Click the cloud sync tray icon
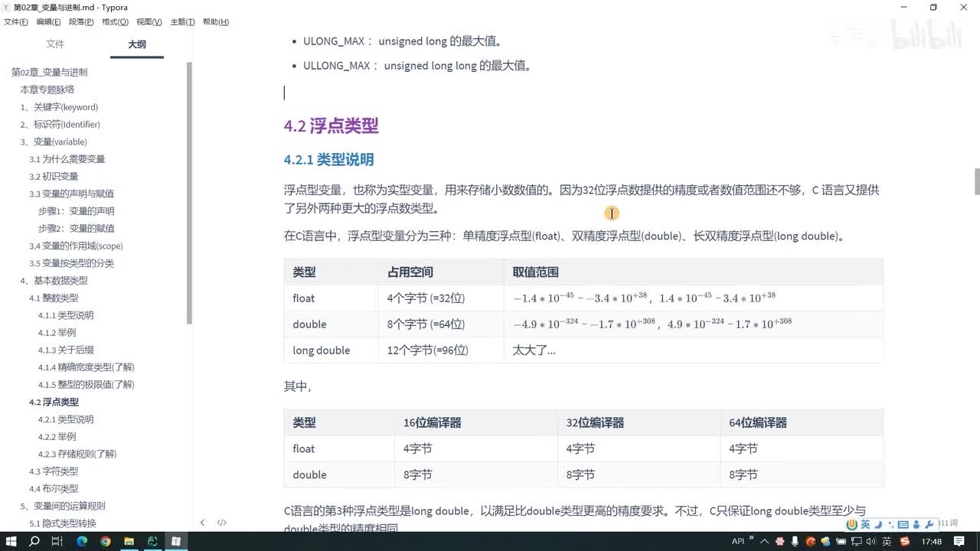This screenshot has height=551, width=980. point(825,542)
